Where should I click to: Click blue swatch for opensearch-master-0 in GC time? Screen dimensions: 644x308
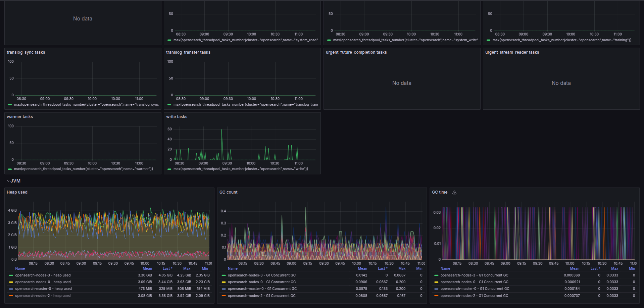(436, 289)
